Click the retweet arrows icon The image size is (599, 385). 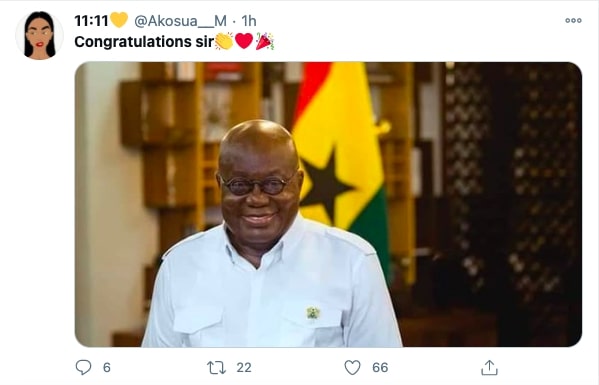click(216, 368)
